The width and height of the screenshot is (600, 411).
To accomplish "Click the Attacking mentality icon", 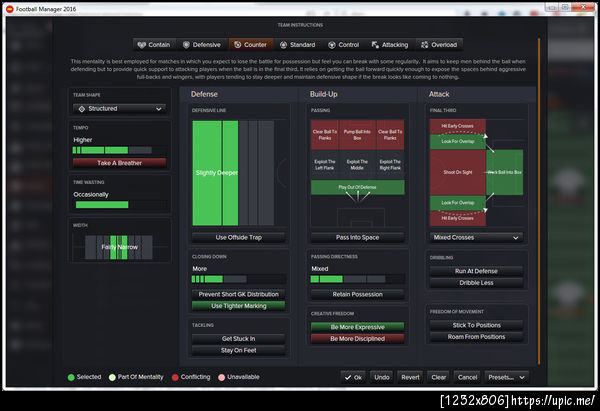I will [x=375, y=45].
